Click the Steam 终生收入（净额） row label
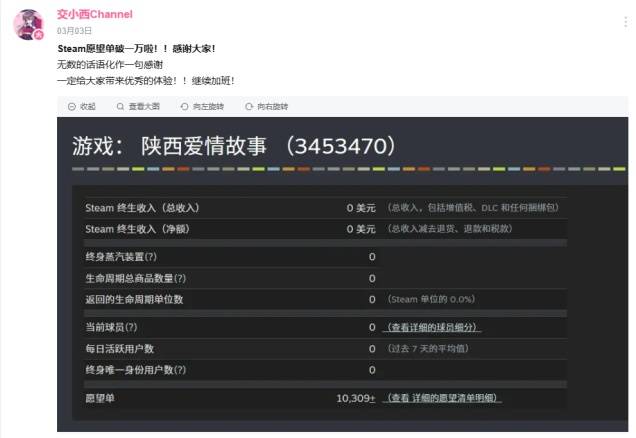 pos(137,229)
